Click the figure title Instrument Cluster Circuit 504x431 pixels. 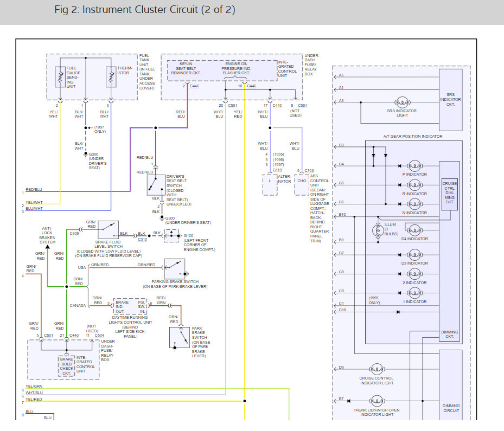tap(145, 10)
